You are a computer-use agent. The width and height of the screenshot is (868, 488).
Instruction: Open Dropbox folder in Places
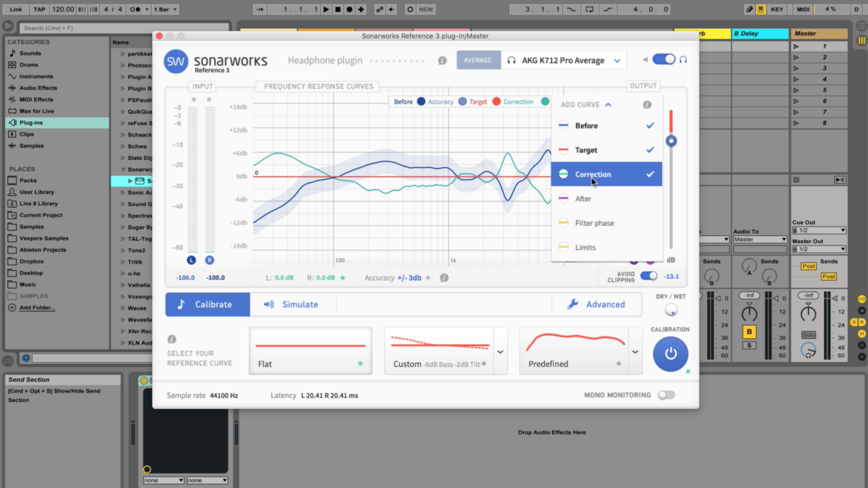pyautogui.click(x=32, y=261)
